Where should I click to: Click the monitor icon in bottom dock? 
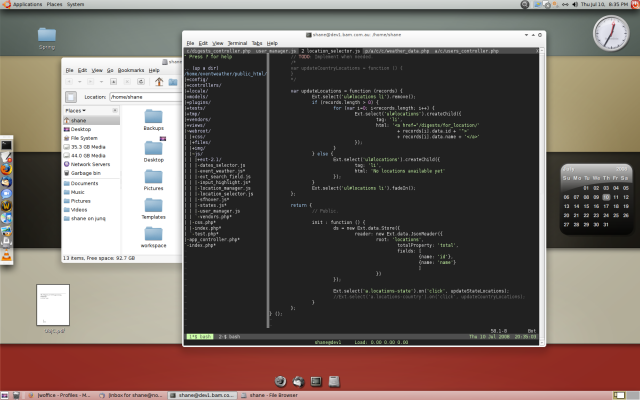[x=316, y=381]
